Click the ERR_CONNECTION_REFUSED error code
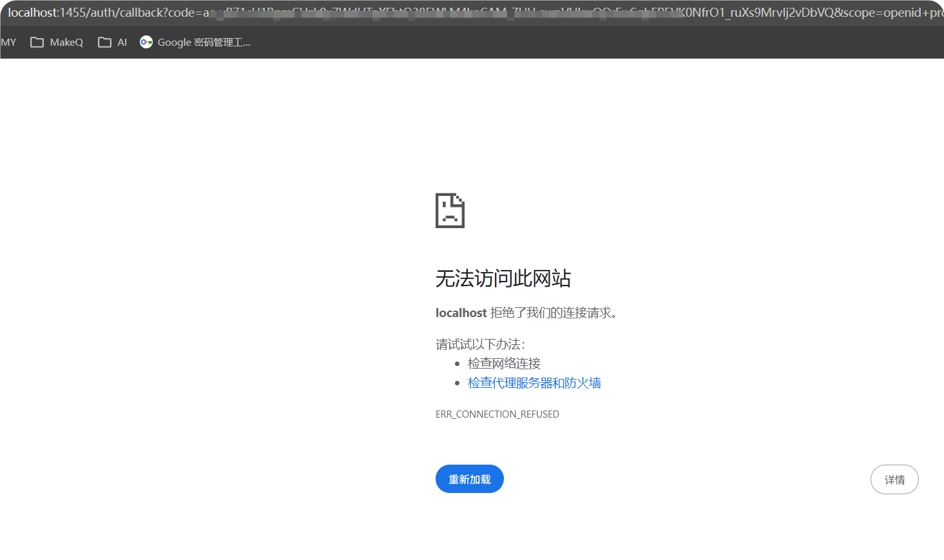 pos(497,414)
